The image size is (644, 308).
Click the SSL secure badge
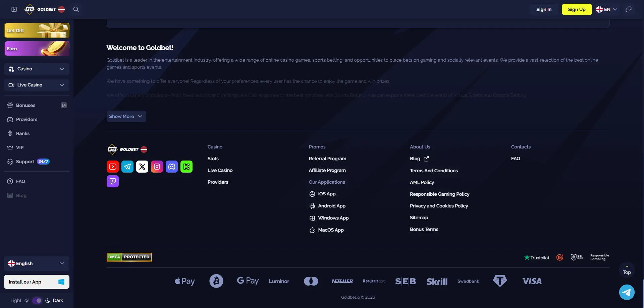(x=577, y=257)
